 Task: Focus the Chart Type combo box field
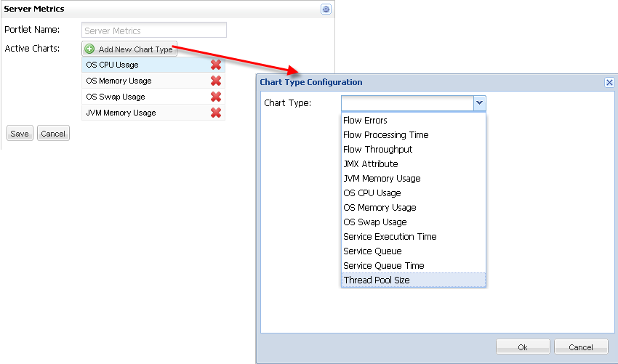[x=407, y=103]
